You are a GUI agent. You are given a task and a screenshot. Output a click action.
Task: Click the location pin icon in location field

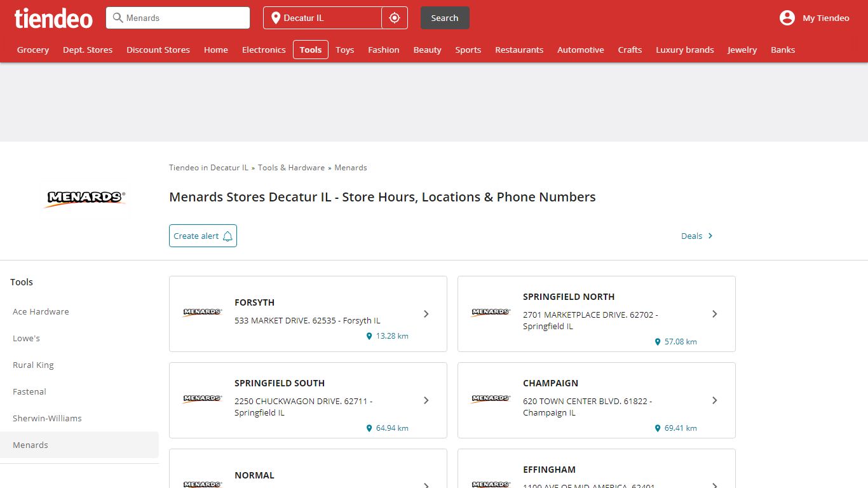click(x=276, y=18)
